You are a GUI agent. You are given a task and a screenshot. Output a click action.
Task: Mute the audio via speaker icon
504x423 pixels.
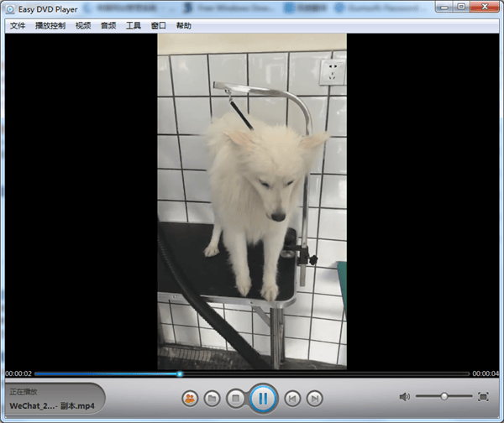click(404, 396)
